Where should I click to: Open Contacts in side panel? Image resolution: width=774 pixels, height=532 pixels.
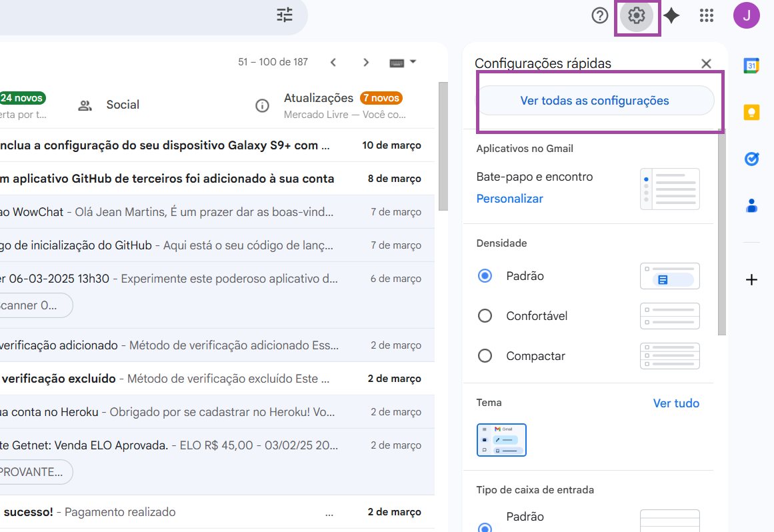[x=751, y=206]
